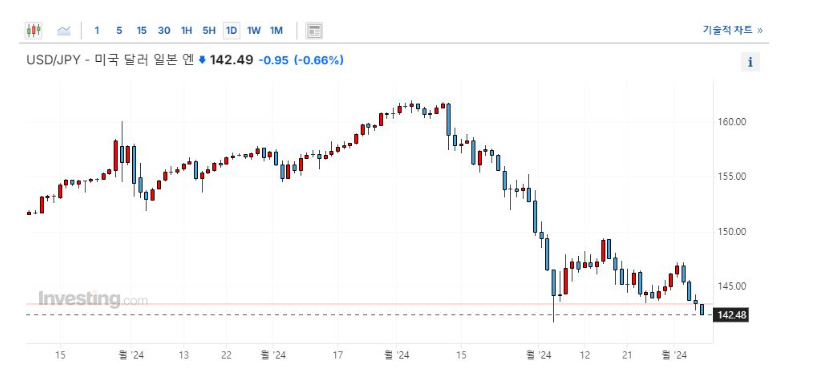Click the 17 date label on time axis
Image resolution: width=821 pixels, height=381 pixels.
point(338,355)
